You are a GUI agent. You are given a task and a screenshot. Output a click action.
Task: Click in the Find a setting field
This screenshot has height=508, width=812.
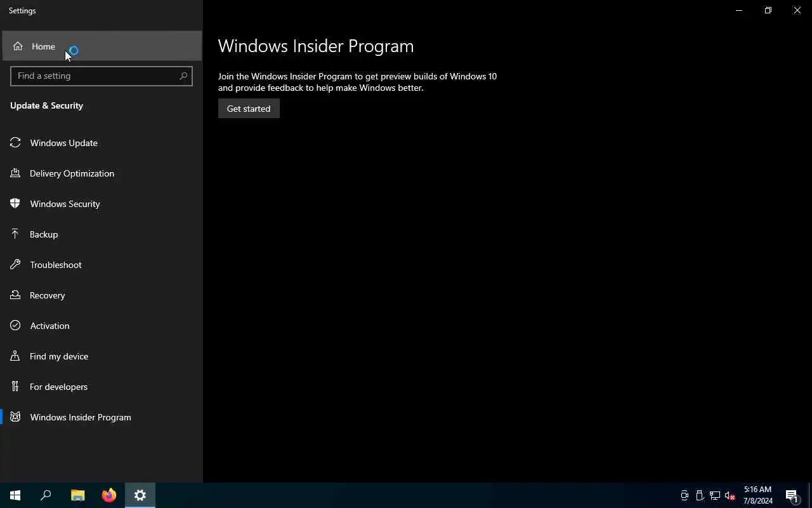[101, 76]
